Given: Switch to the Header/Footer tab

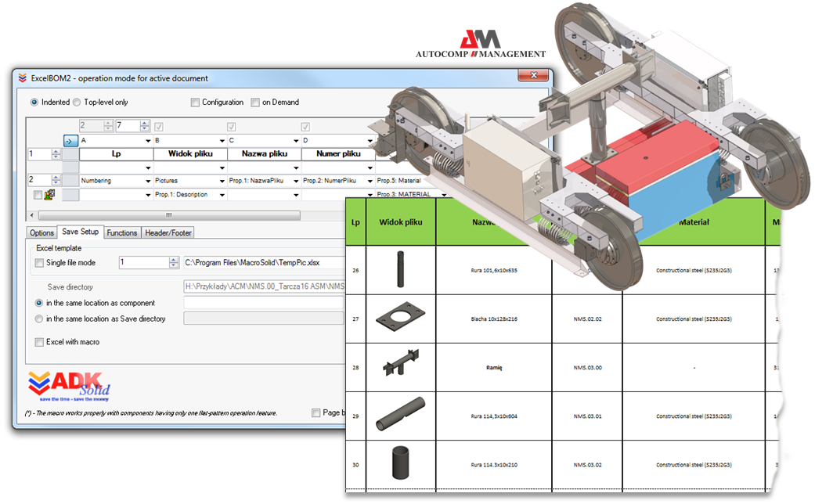Looking at the screenshot, I should click(x=168, y=232).
